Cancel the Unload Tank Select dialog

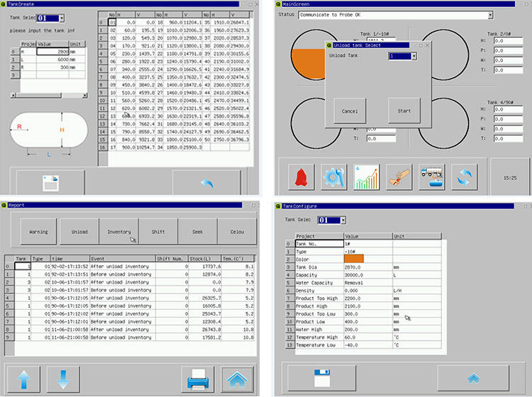pyautogui.click(x=350, y=111)
